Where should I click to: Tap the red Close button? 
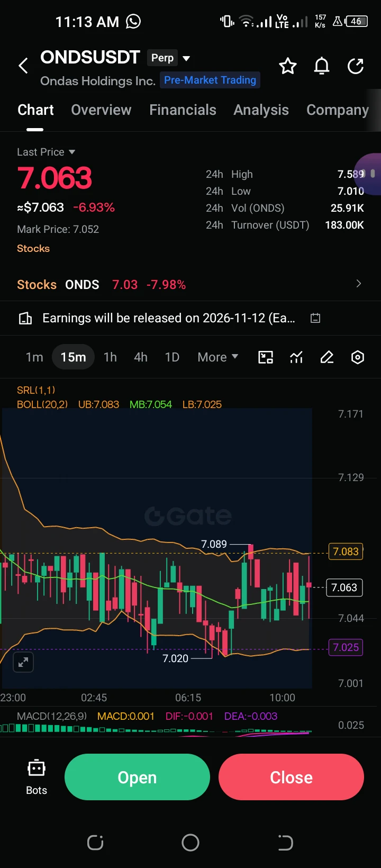[x=291, y=777]
